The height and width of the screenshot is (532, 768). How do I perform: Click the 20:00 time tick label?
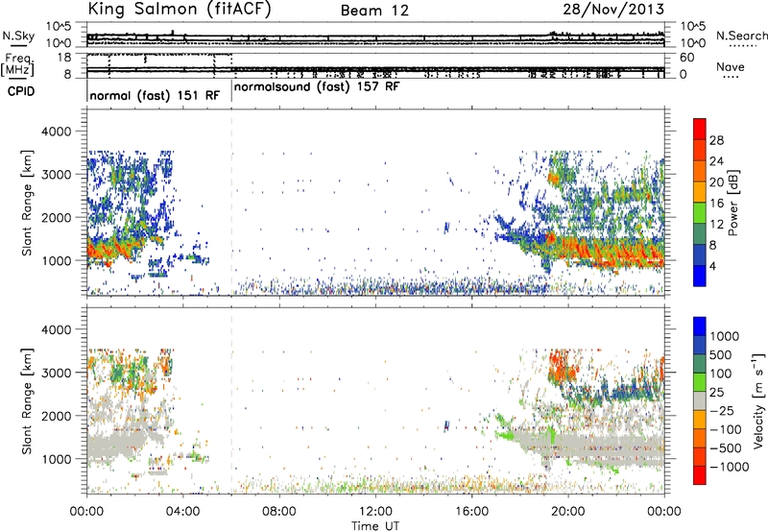tap(567, 512)
